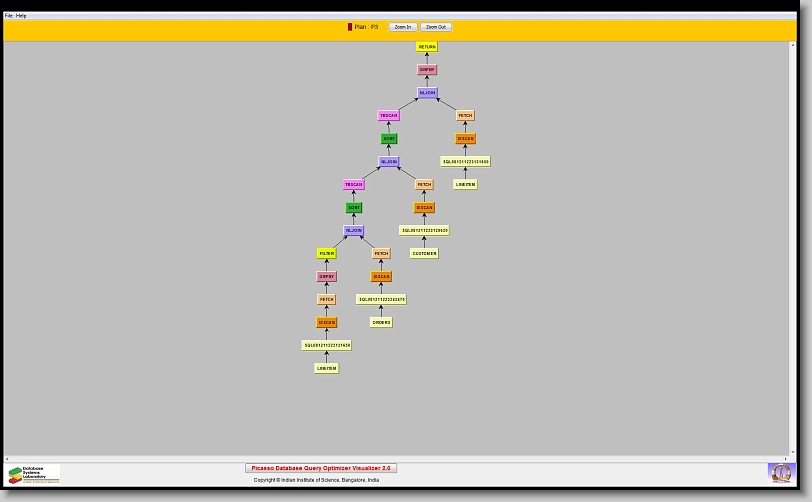
Task: Click the institute emblem in bottom-right corner
Action: (x=780, y=472)
